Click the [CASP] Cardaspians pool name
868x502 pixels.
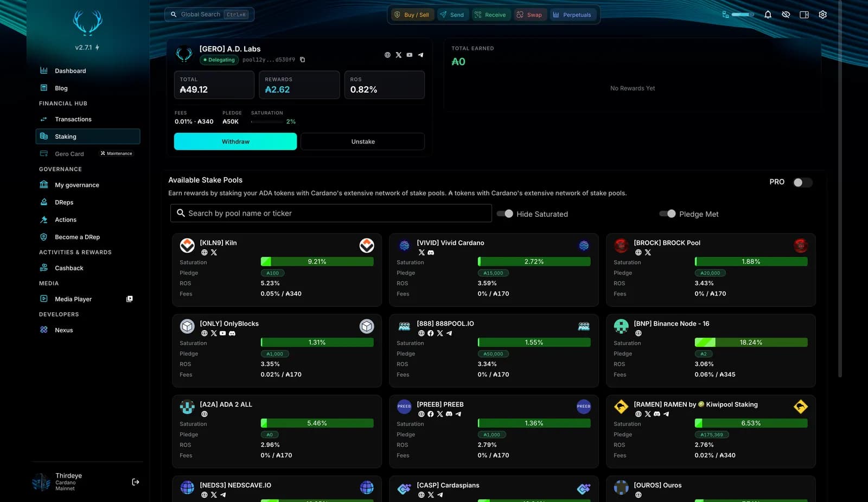tap(448, 485)
